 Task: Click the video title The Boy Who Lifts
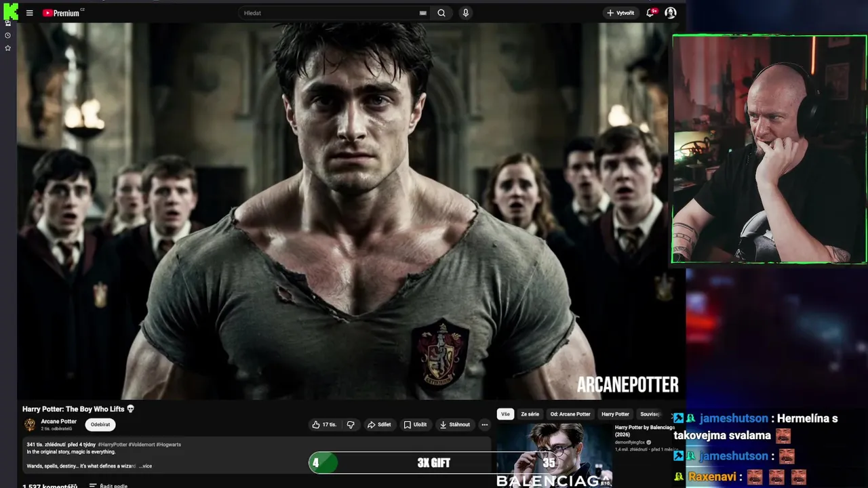point(78,409)
